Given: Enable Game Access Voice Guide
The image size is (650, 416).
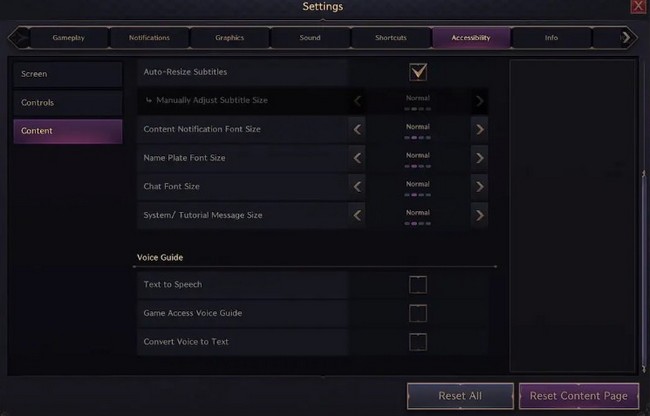Looking at the screenshot, I should (418, 314).
